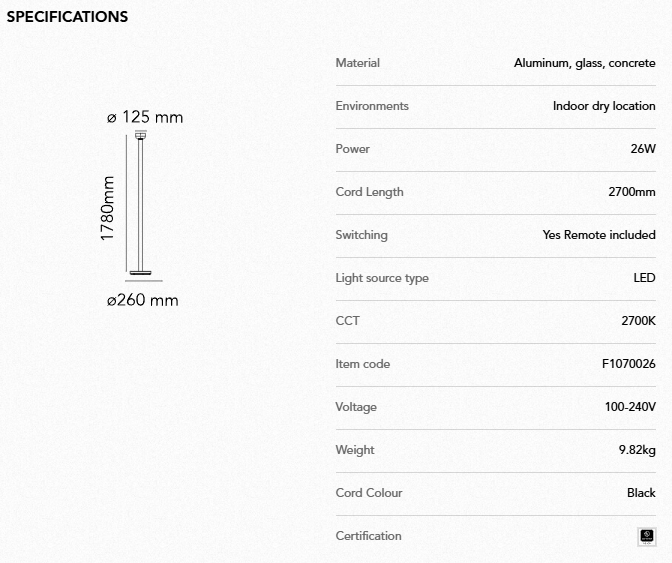Click the Cord Length value 2700mm
This screenshot has width=672, height=563.
[632, 192]
